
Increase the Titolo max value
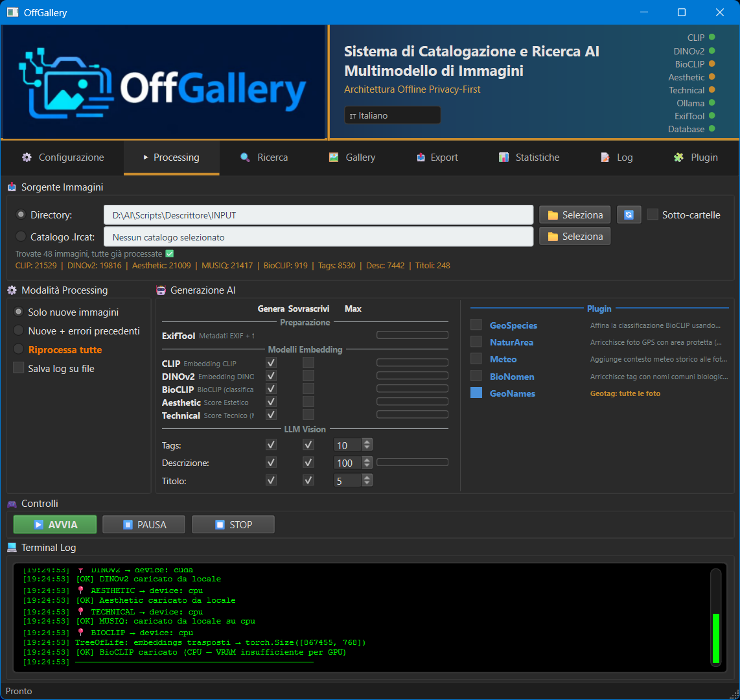click(x=367, y=477)
